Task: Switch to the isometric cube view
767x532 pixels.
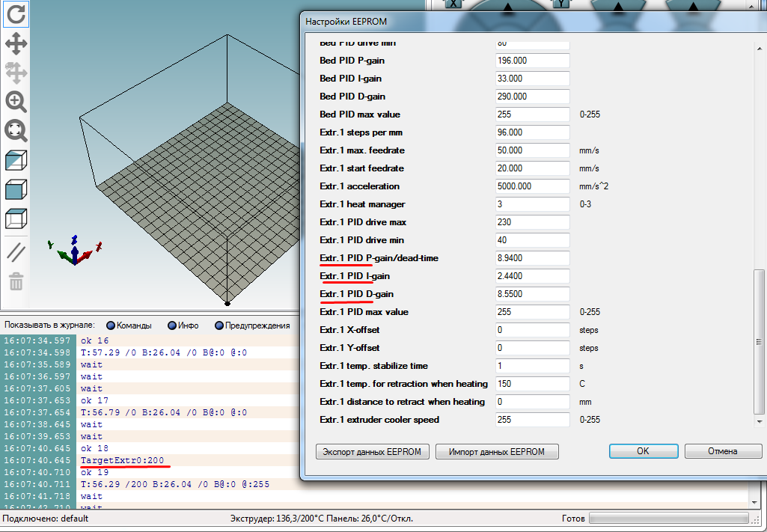Action: pyautogui.click(x=16, y=160)
